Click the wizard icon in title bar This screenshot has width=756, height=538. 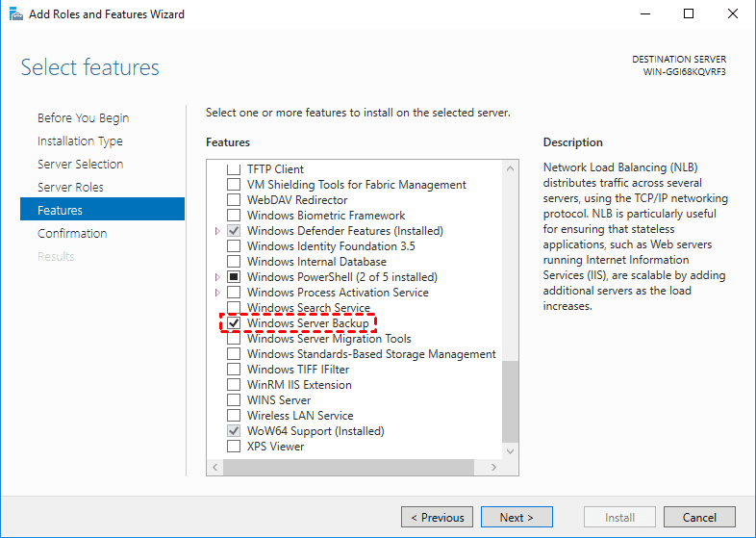(x=14, y=14)
